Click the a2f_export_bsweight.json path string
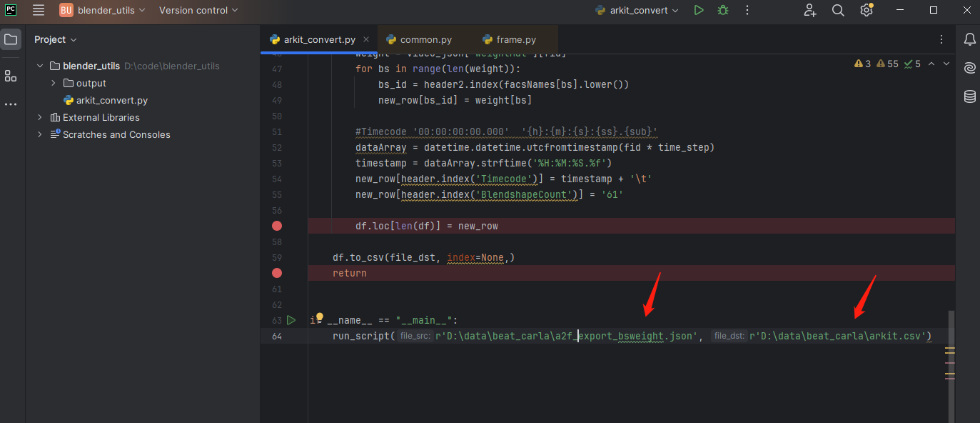 tap(566, 336)
